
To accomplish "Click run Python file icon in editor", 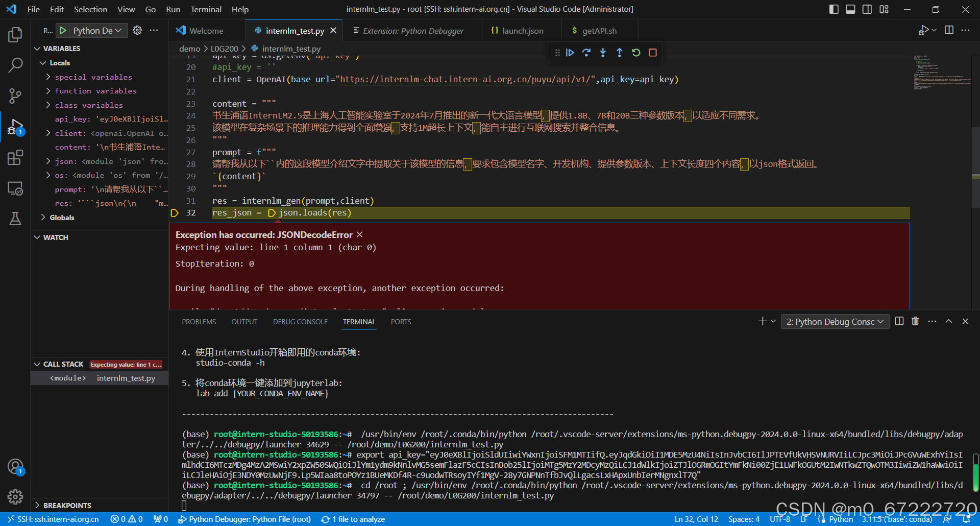I will point(923,31).
